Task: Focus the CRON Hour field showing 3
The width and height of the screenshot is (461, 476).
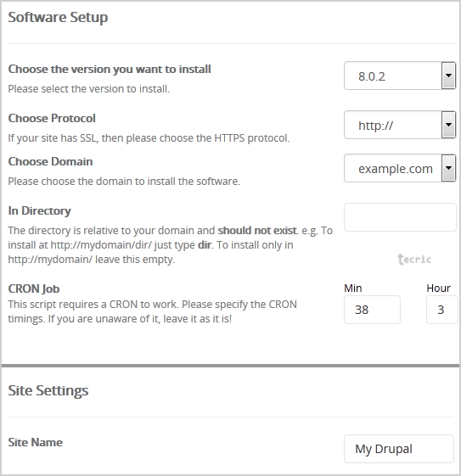Action: pos(441,310)
